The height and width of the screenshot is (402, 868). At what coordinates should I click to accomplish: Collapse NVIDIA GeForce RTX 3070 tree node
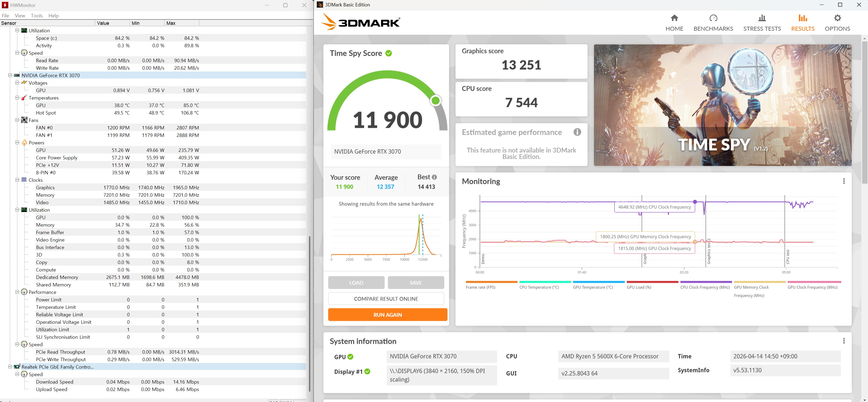click(10, 76)
